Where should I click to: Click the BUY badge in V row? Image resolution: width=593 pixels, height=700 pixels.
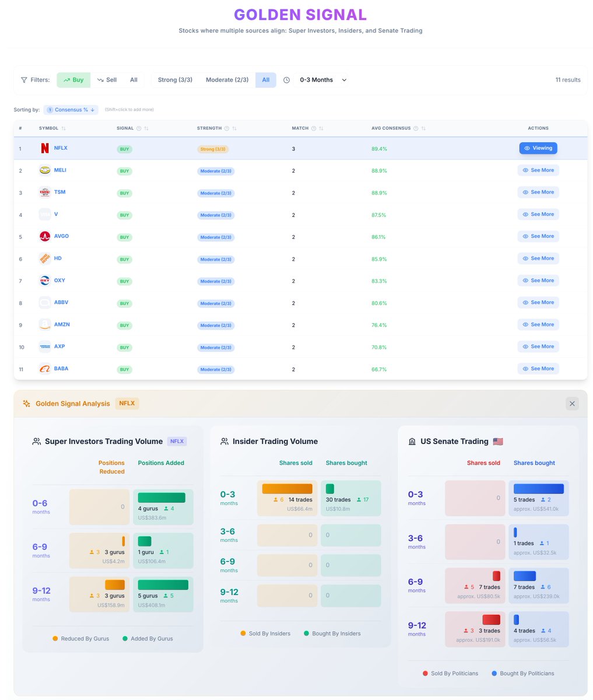[x=124, y=215]
